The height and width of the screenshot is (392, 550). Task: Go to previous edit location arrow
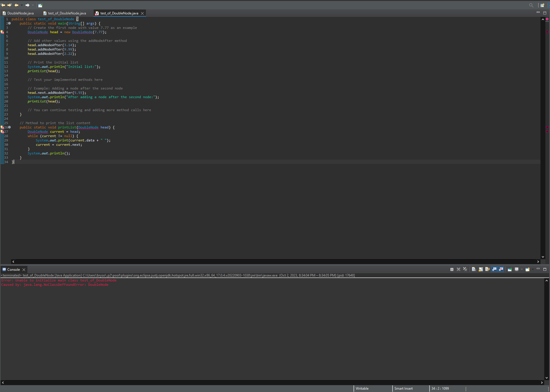click(3, 5)
